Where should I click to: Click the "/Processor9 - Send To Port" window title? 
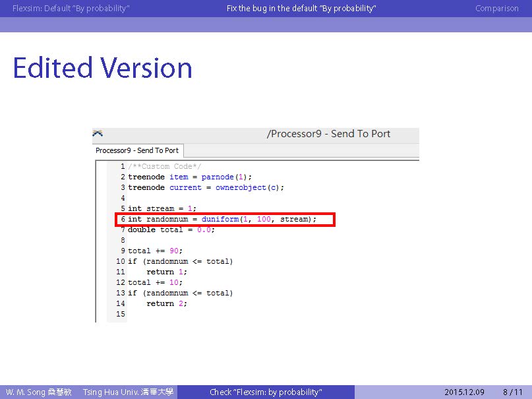pos(328,134)
